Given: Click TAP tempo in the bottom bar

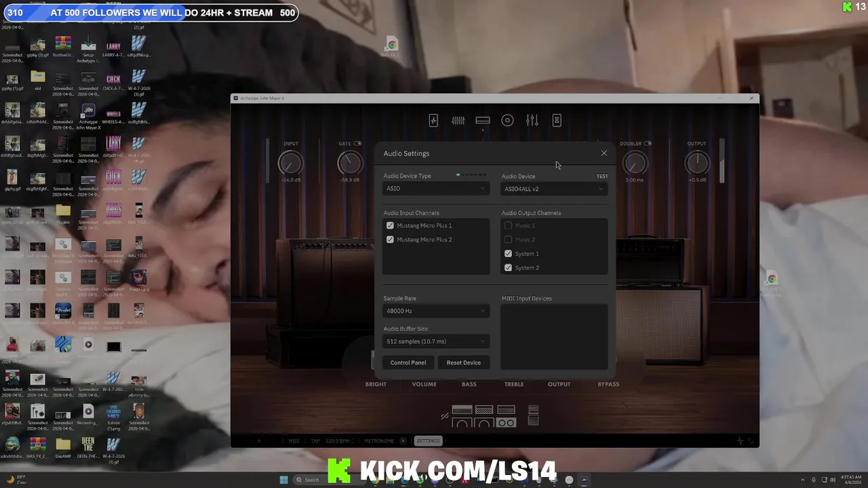Looking at the screenshot, I should 315,441.
